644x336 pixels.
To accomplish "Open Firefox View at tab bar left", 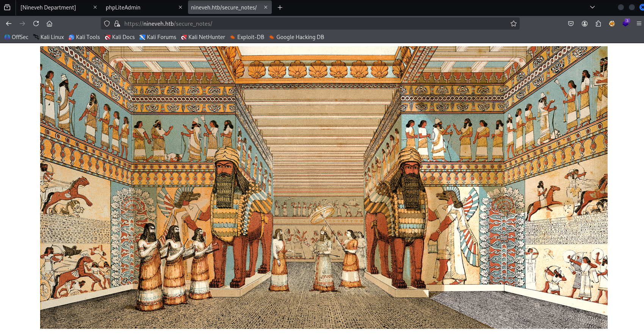I will [x=7, y=7].
